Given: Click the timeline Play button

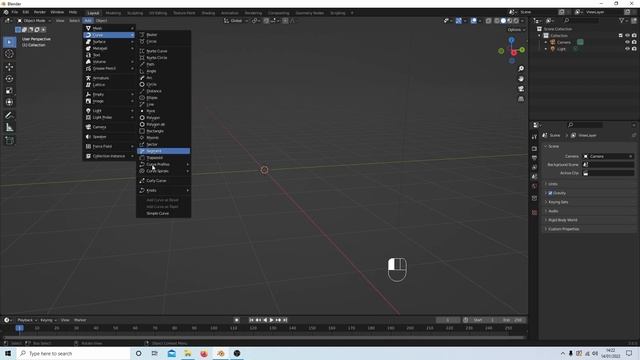Looking at the screenshot, I should coord(271,320).
